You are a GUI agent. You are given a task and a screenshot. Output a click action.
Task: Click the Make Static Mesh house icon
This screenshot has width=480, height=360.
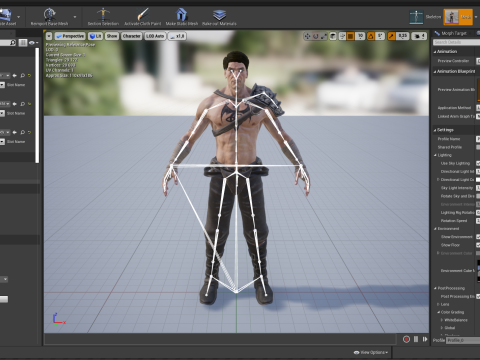click(x=182, y=14)
